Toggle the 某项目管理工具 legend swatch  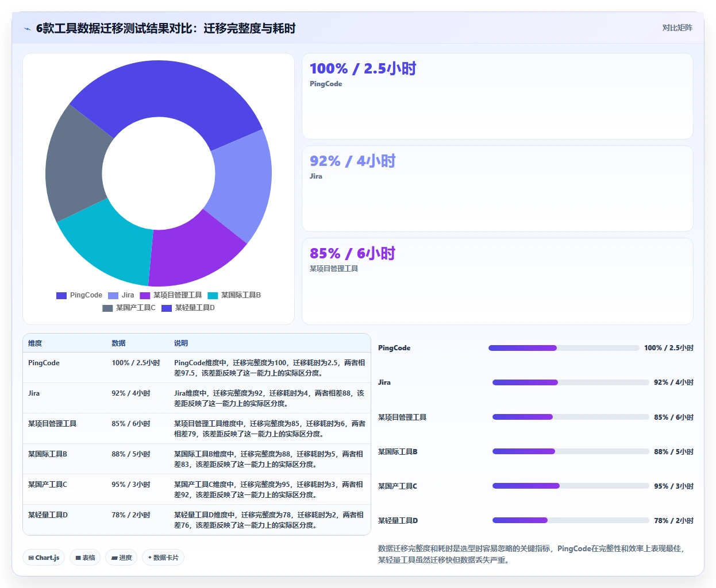pos(145,296)
